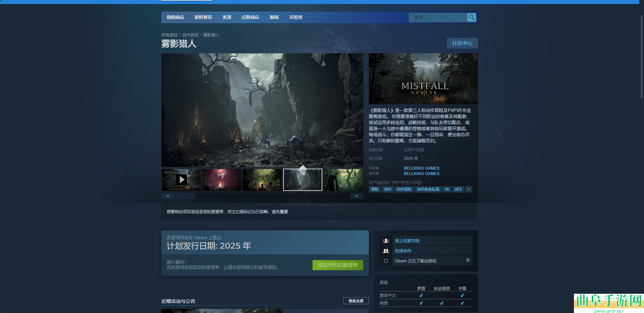Click the online co-op icon
Image resolution: width=644 pixels, height=313 pixels.
[x=386, y=251]
